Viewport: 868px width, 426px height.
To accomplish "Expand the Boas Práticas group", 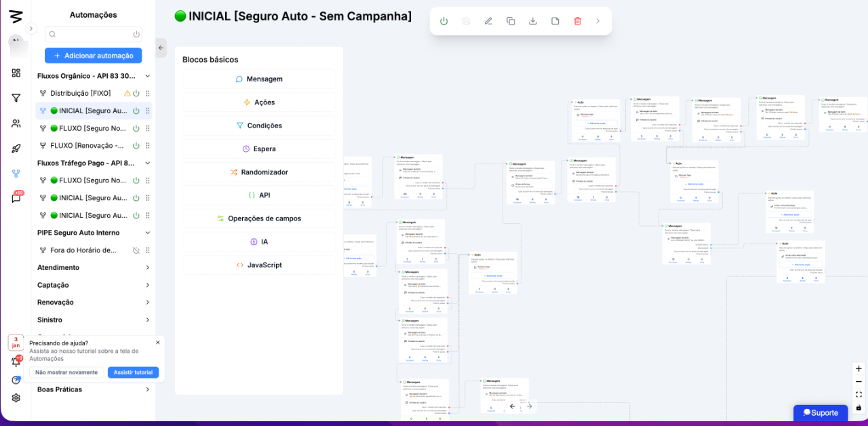I will pyautogui.click(x=147, y=389).
